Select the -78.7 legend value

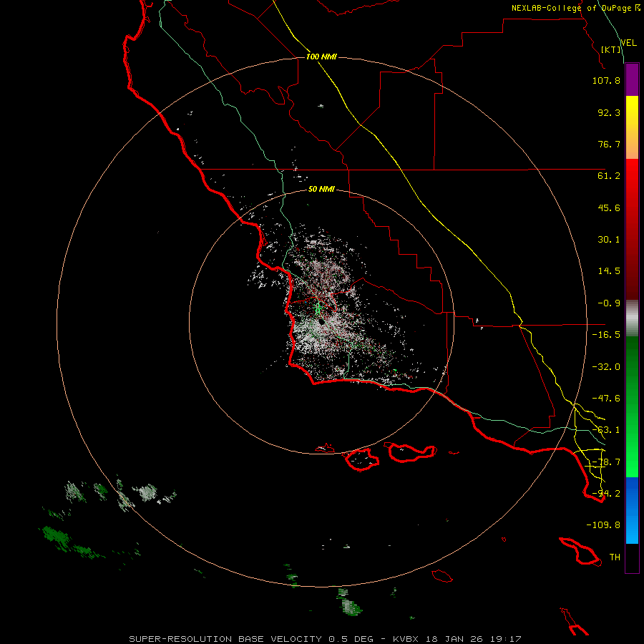[606, 462]
